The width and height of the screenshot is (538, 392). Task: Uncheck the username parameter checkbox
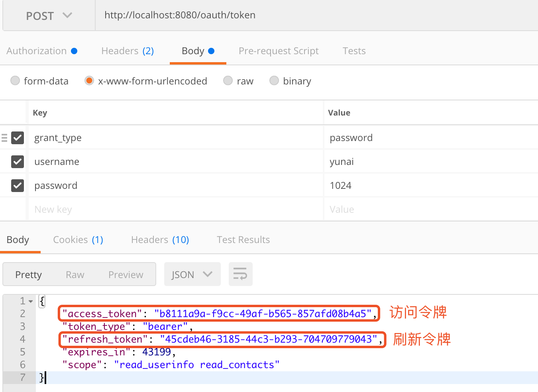click(x=18, y=162)
